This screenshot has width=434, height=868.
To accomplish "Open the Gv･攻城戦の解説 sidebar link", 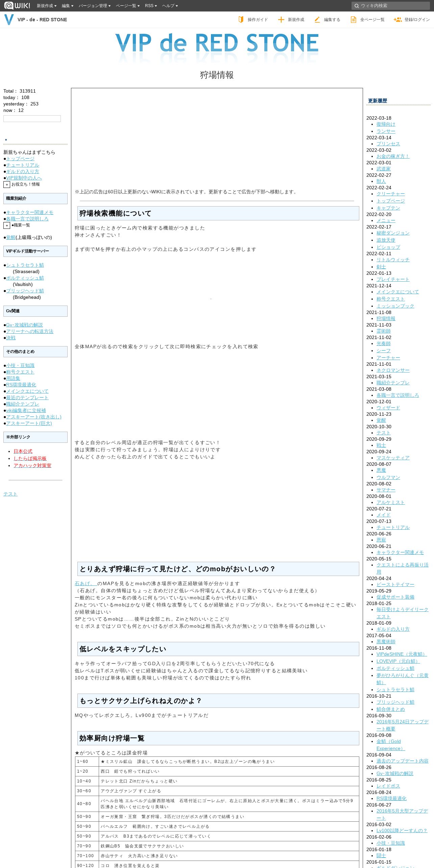I will point(24,325).
